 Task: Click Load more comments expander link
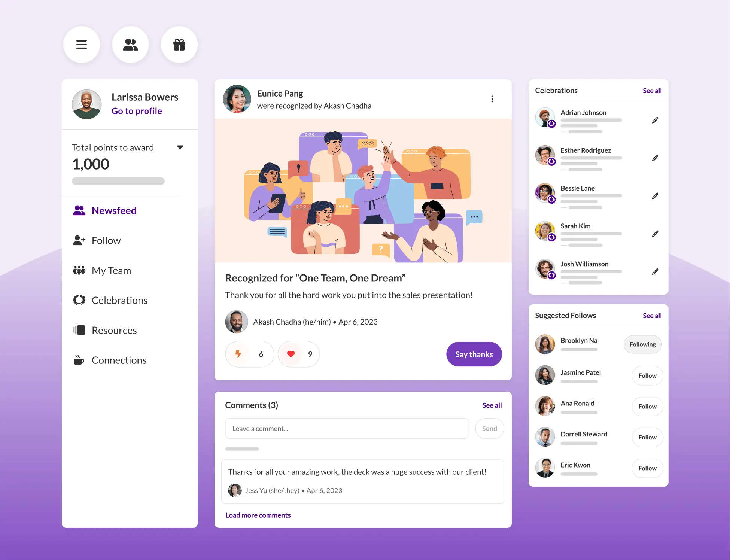pyautogui.click(x=258, y=515)
